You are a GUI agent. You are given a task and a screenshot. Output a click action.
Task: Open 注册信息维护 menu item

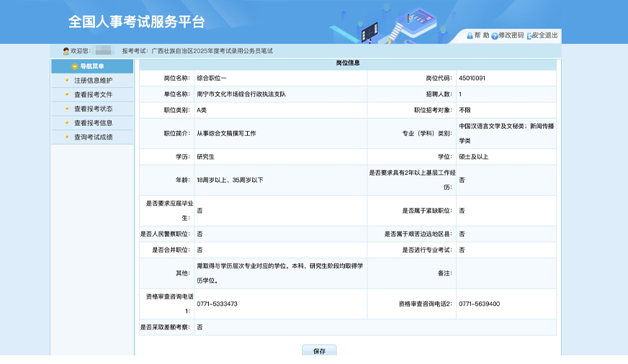click(x=93, y=80)
